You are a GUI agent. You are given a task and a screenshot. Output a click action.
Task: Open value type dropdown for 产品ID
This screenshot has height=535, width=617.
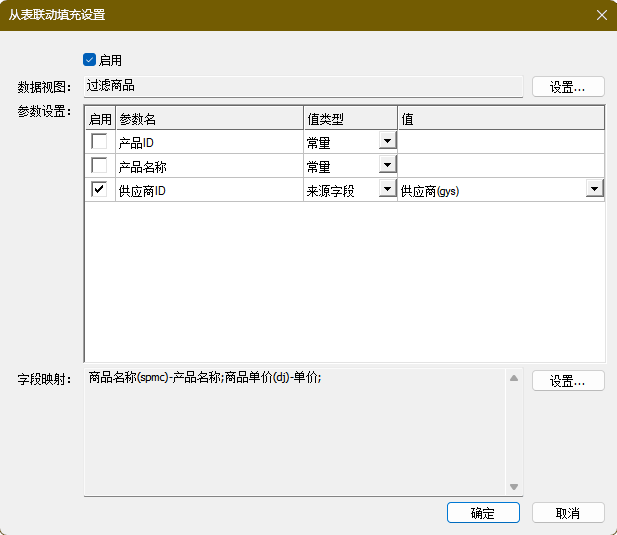click(x=388, y=141)
